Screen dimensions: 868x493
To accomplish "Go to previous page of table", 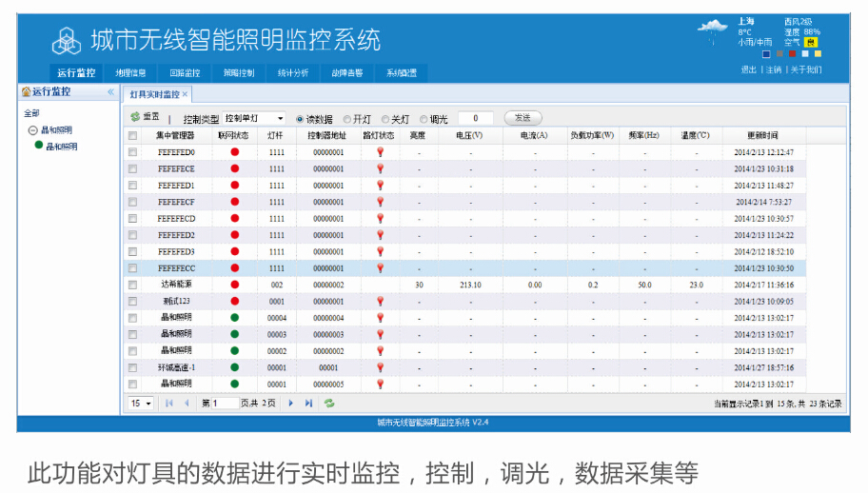I will 187,404.
